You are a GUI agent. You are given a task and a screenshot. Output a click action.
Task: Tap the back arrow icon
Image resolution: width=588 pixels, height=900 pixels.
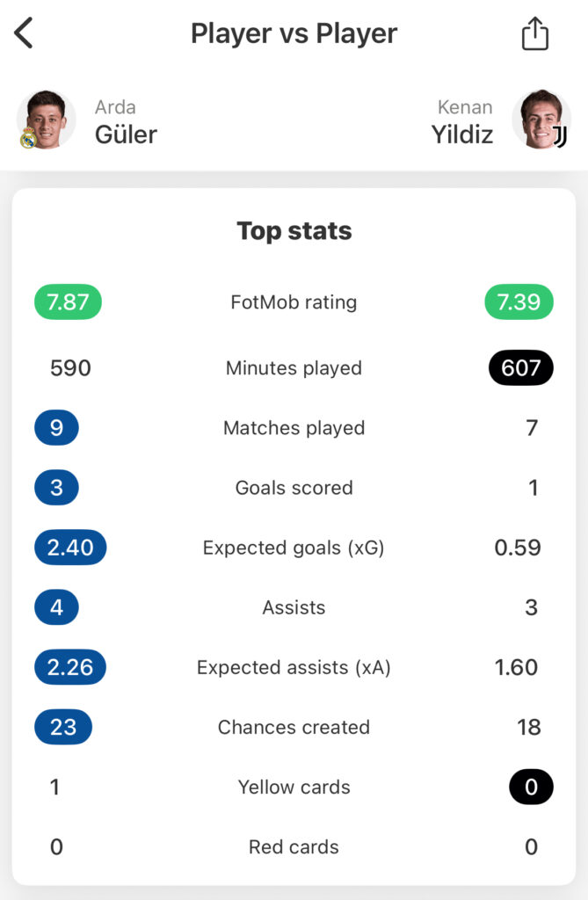coord(24,33)
